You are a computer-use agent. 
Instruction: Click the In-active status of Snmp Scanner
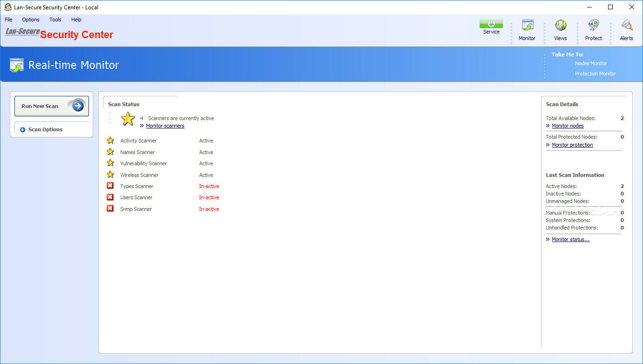tap(209, 209)
